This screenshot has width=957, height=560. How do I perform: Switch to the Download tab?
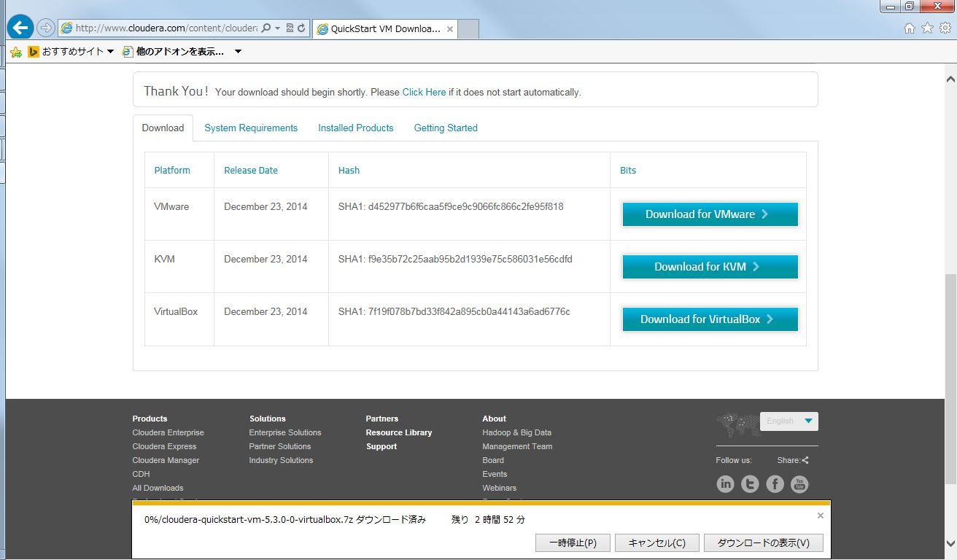pos(163,128)
